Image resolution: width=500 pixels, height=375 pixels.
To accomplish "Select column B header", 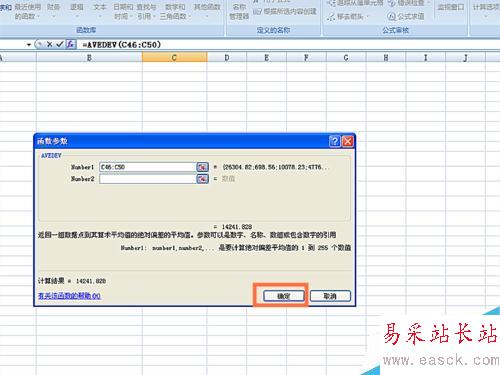I will [x=89, y=58].
